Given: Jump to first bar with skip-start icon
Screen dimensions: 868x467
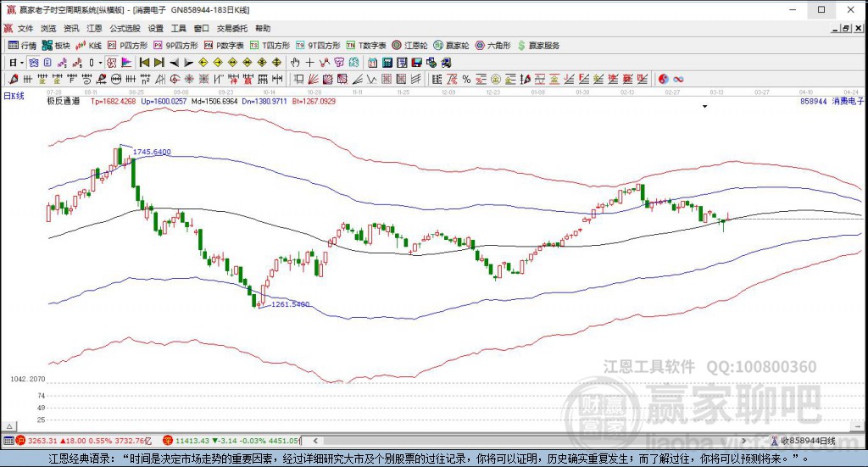Looking at the screenshot, I should (144, 63).
